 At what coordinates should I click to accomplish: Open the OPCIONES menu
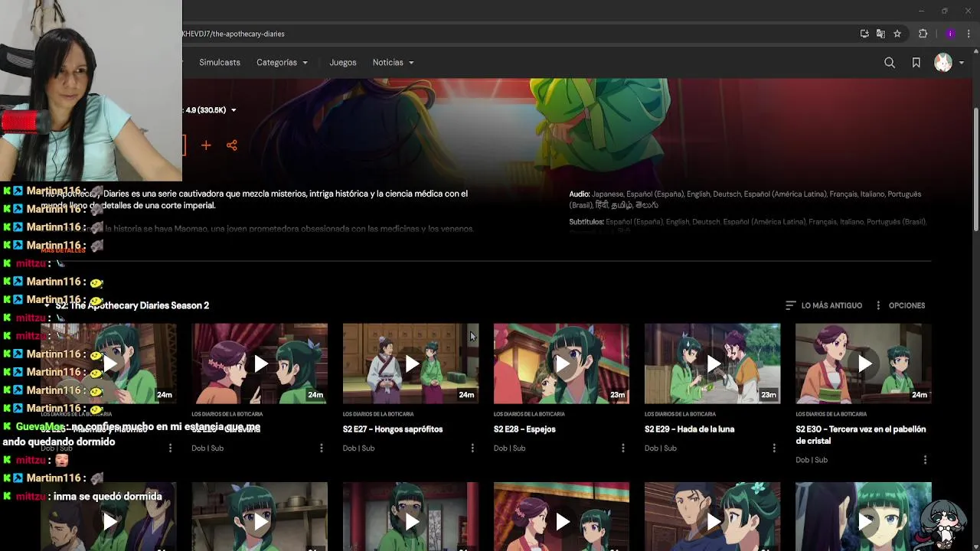point(900,305)
